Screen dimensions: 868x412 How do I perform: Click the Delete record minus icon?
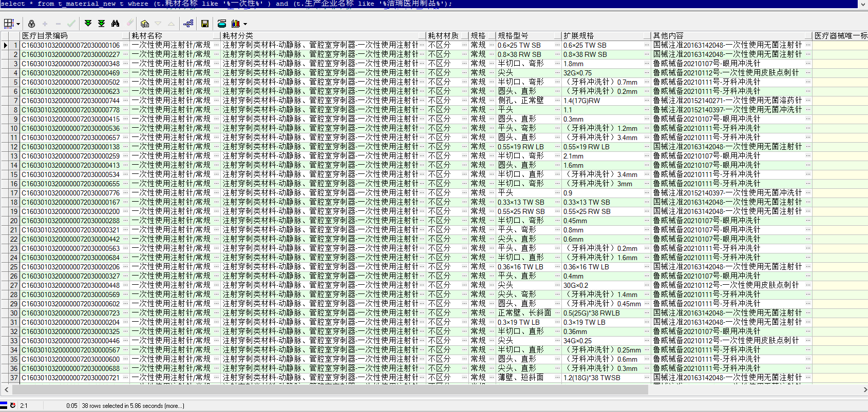click(x=58, y=24)
